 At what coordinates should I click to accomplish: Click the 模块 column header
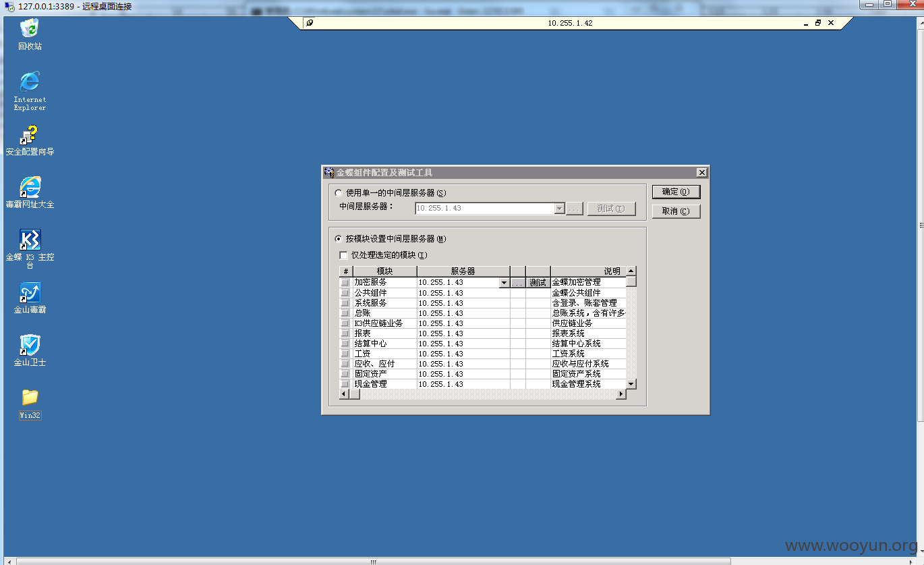(384, 271)
